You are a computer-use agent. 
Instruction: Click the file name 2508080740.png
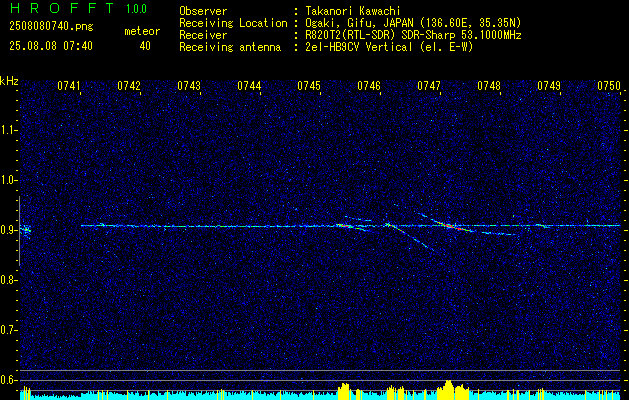click(x=51, y=27)
